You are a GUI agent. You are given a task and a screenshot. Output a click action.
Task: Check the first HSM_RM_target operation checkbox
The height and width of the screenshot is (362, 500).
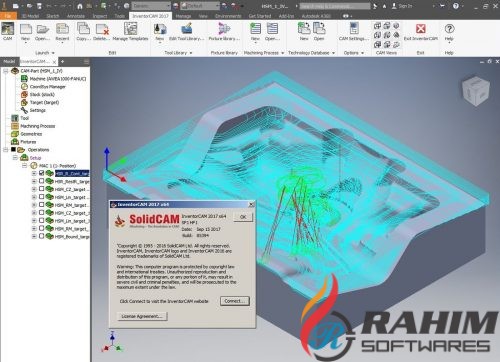click(42, 205)
